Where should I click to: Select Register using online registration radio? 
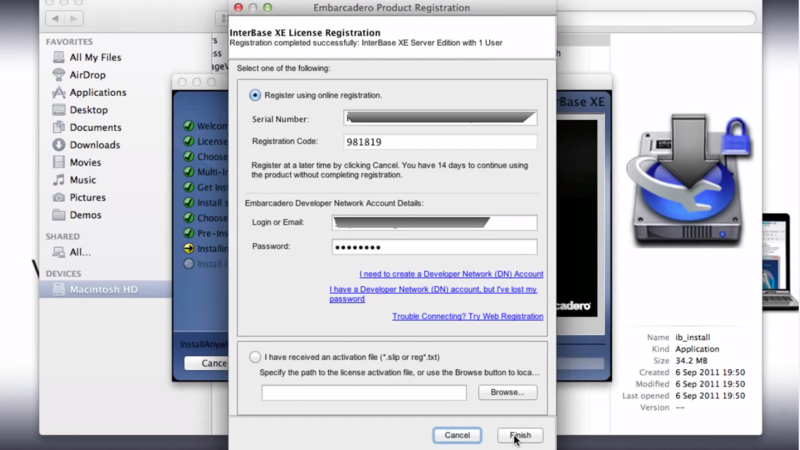click(x=255, y=95)
